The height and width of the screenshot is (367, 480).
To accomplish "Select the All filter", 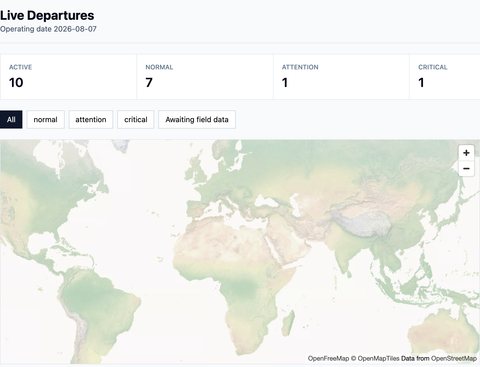I will [x=11, y=120].
